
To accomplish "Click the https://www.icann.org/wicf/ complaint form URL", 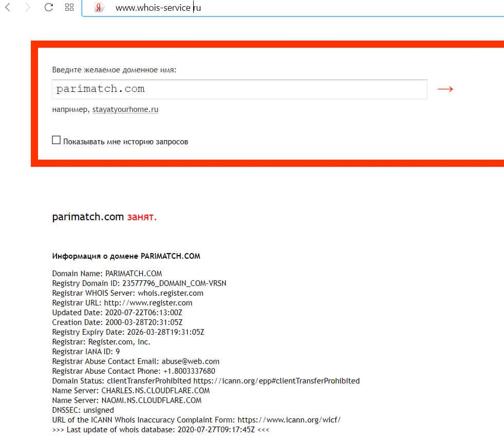I will click(x=289, y=420).
